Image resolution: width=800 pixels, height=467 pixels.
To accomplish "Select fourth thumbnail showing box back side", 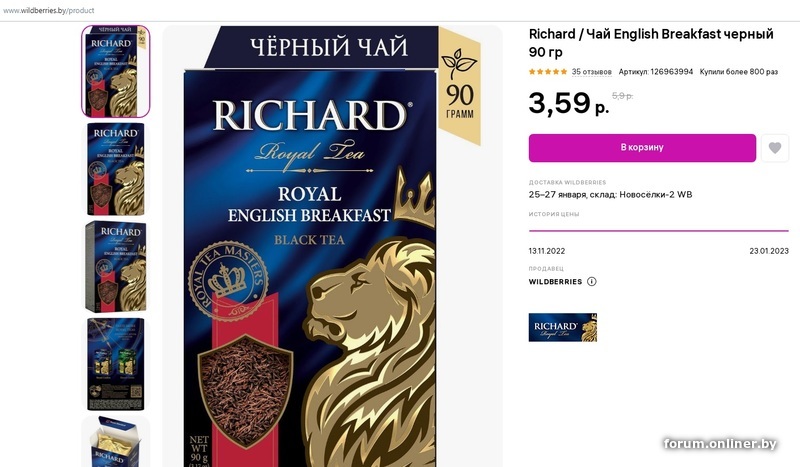I will coord(116,364).
